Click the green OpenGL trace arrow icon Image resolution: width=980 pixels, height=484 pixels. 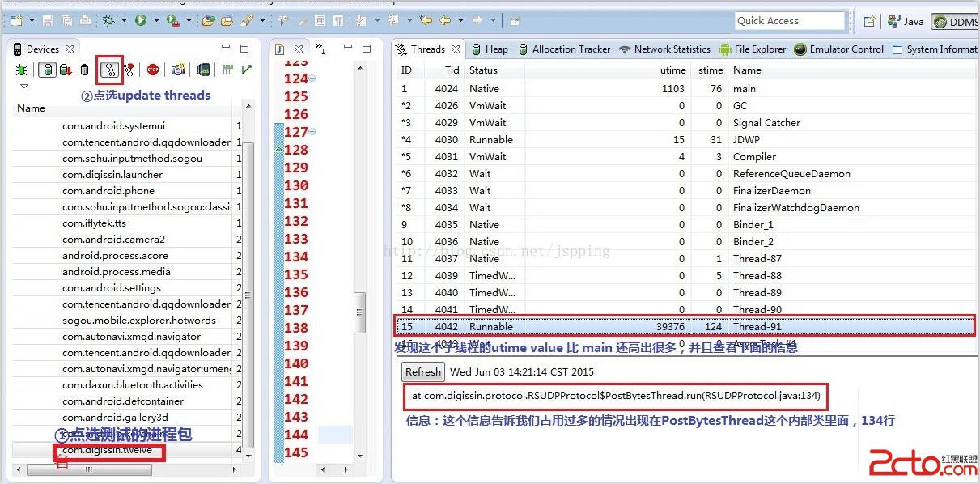tap(246, 70)
